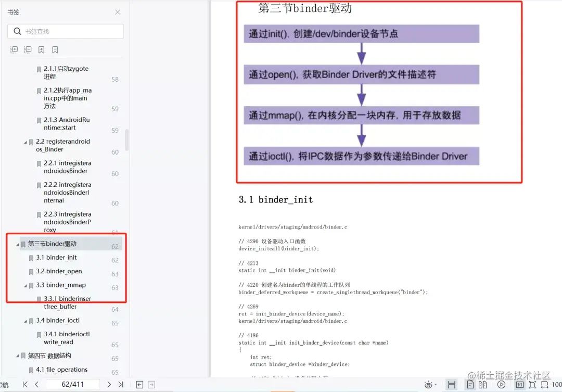The height and width of the screenshot is (392, 562).
Task: Click code line ret = init_binder_device(device_name);
Action: [x=291, y=314]
